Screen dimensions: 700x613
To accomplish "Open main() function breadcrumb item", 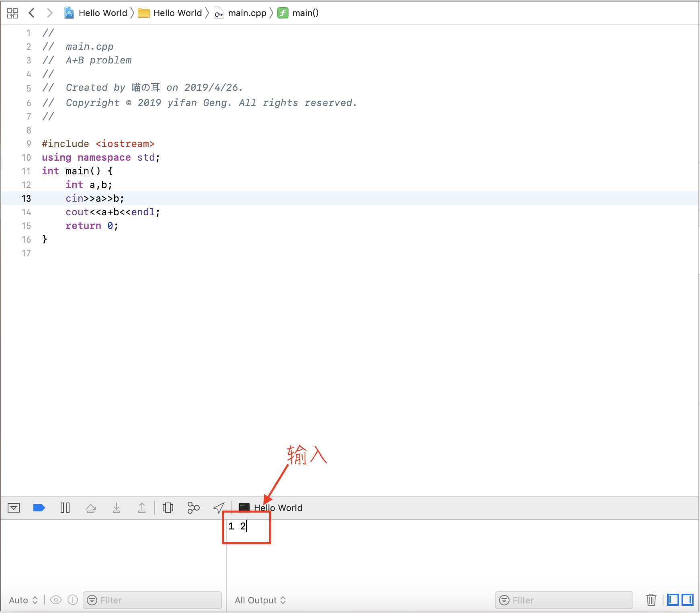I will click(298, 13).
